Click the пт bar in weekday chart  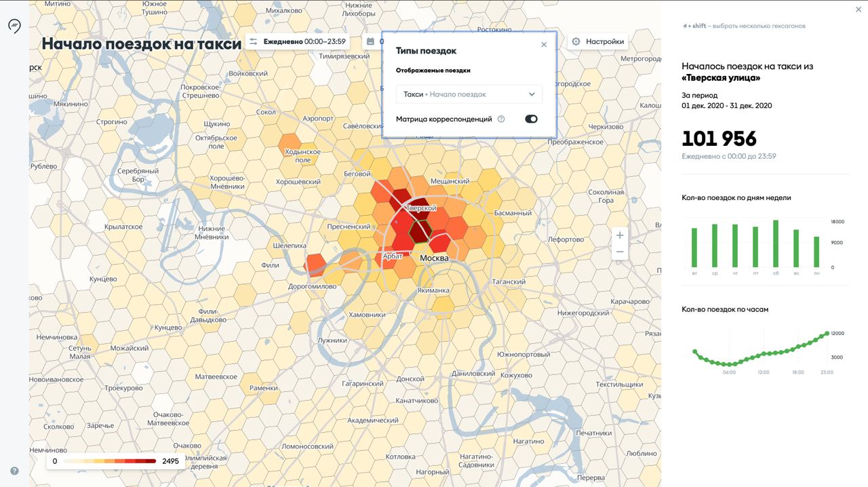755,247
